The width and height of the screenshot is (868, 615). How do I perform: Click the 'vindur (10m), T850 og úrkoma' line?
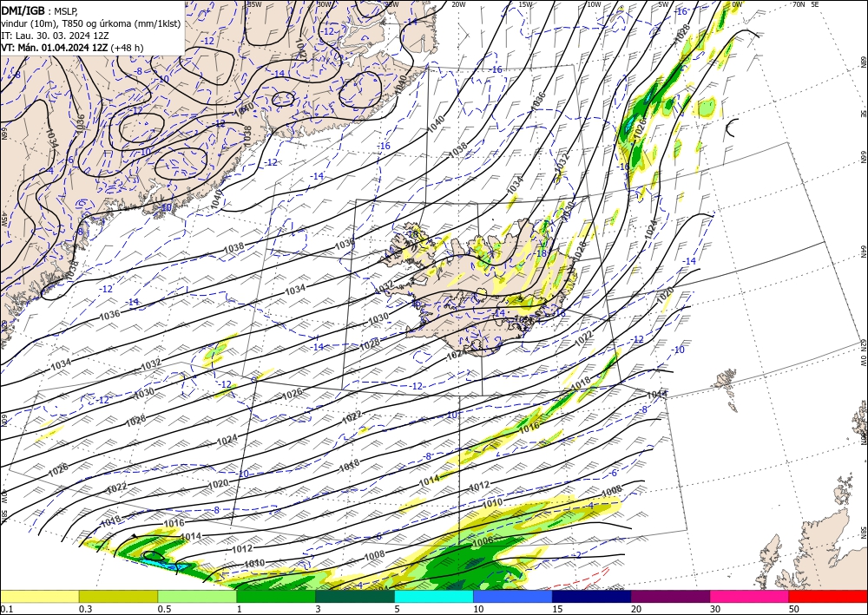point(91,23)
